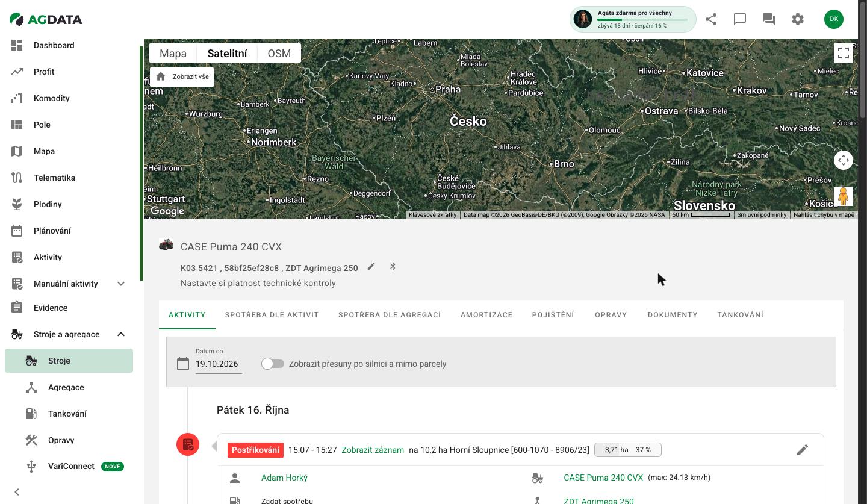Edit machine details pencil next to ZDT Agrimega 250
Screen dimensions: 867x504
coord(371,267)
